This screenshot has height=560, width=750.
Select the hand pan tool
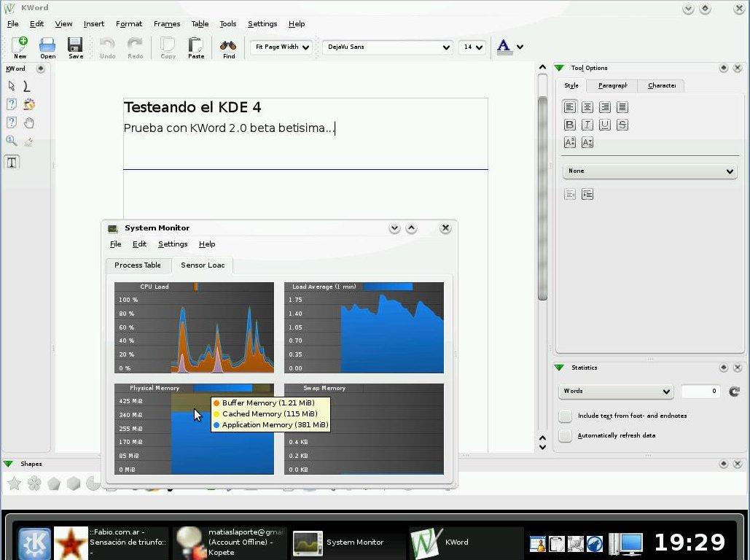pyautogui.click(x=29, y=122)
